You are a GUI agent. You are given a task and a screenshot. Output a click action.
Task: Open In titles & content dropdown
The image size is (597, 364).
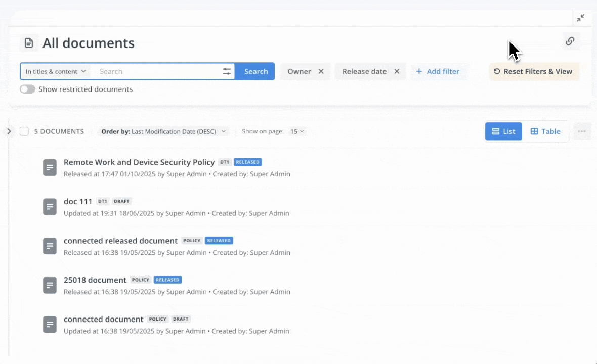[x=56, y=71]
